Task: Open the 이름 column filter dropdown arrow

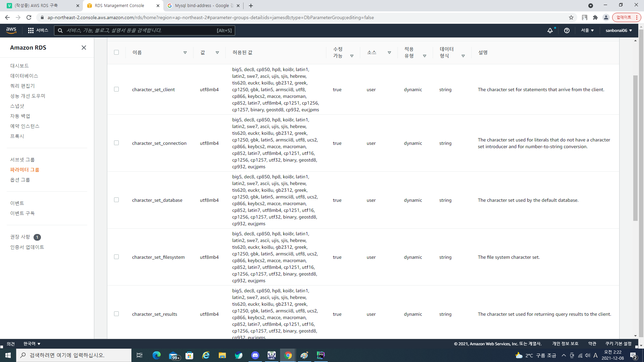Action: pyautogui.click(x=185, y=53)
